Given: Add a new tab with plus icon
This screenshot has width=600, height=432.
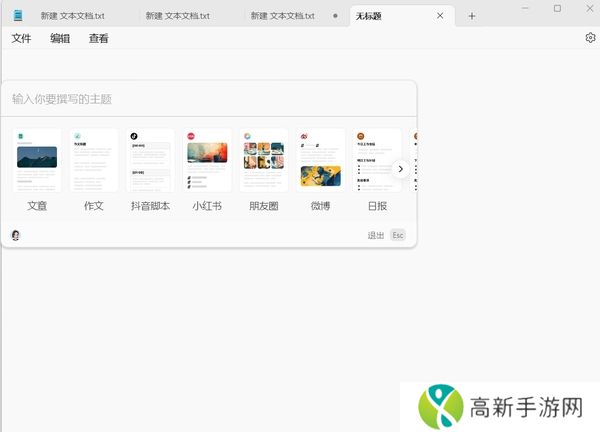Looking at the screenshot, I should pyautogui.click(x=472, y=16).
